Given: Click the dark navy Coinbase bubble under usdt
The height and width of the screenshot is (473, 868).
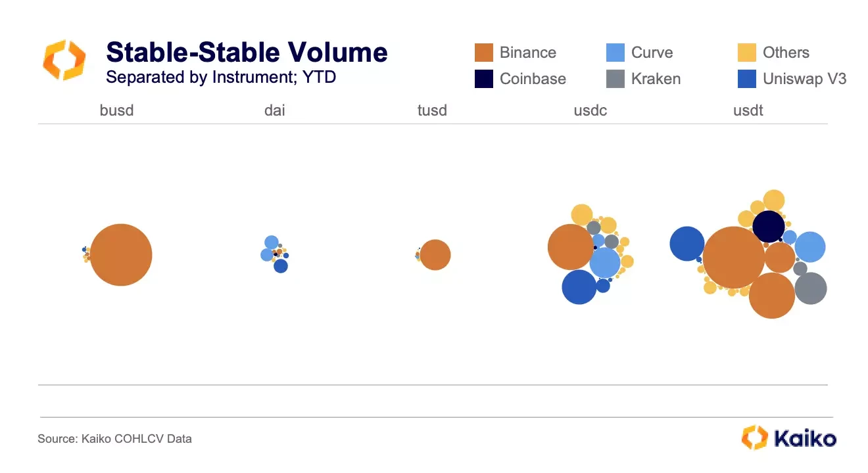Looking at the screenshot, I should coord(769,226).
